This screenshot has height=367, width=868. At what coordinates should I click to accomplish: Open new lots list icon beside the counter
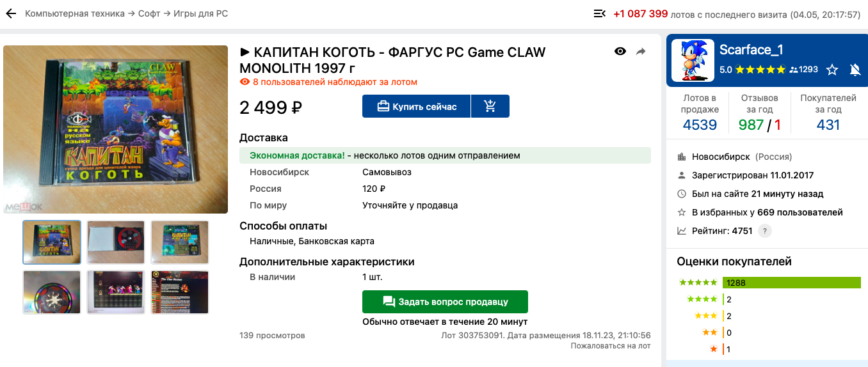click(x=600, y=13)
